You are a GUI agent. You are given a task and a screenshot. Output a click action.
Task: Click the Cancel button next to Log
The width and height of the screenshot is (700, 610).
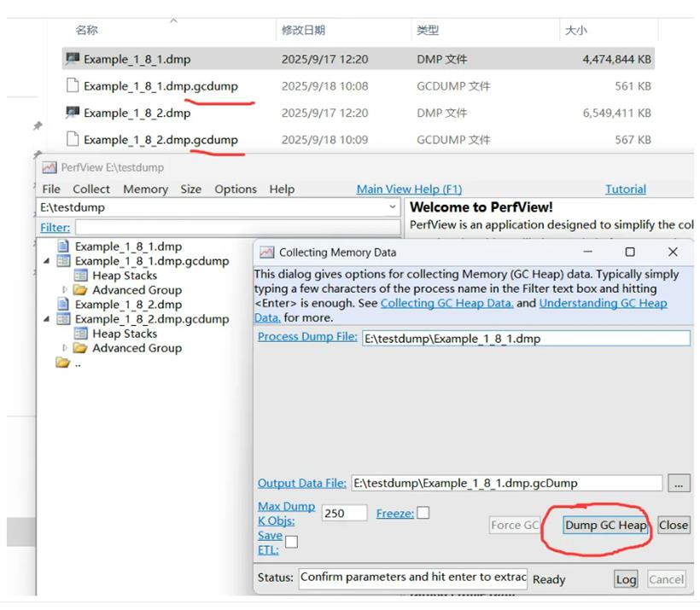click(666, 579)
